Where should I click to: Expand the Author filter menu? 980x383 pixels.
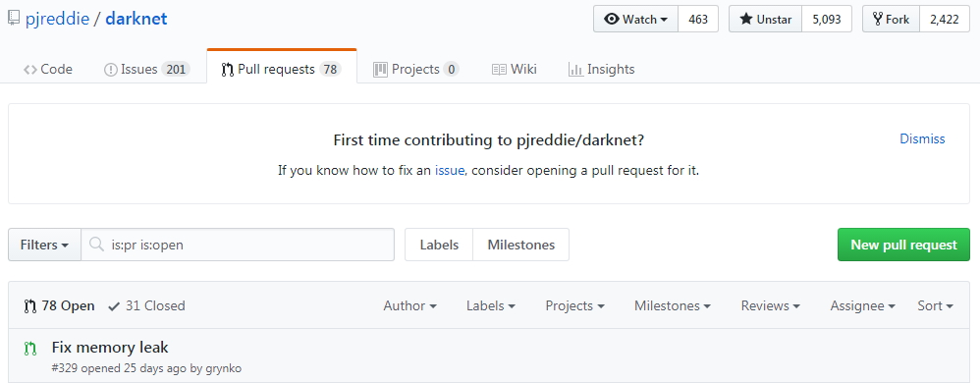point(410,305)
